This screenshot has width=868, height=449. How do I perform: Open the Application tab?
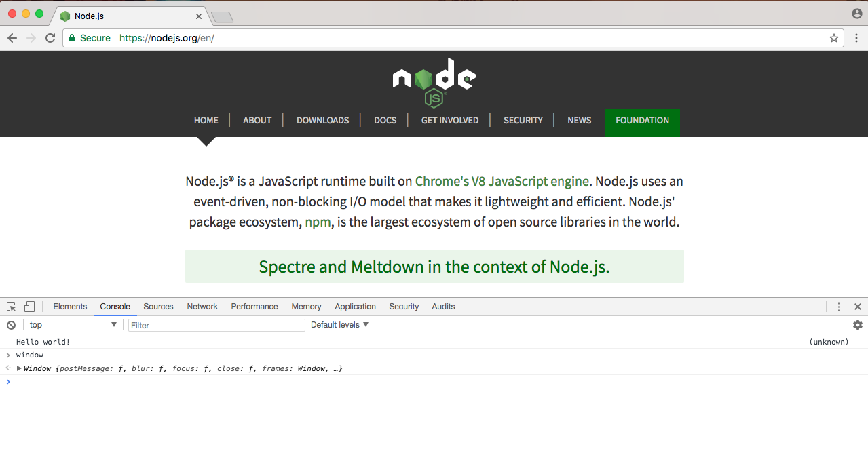355,307
